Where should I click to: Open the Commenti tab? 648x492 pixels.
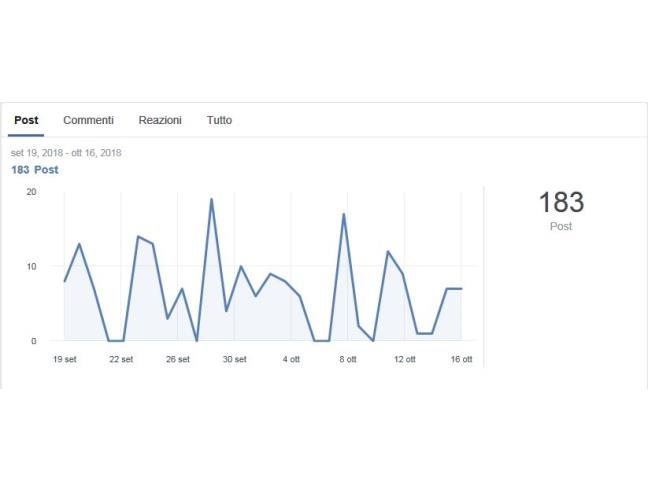pyautogui.click(x=88, y=120)
